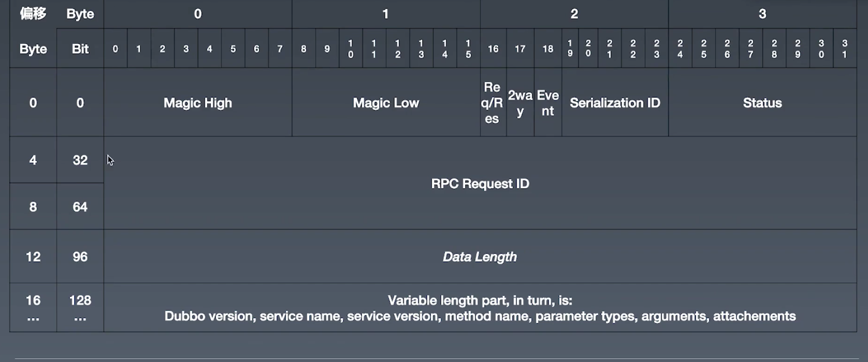The width and height of the screenshot is (868, 362).
Task: Click the byte 3 column header
Action: (x=762, y=14)
